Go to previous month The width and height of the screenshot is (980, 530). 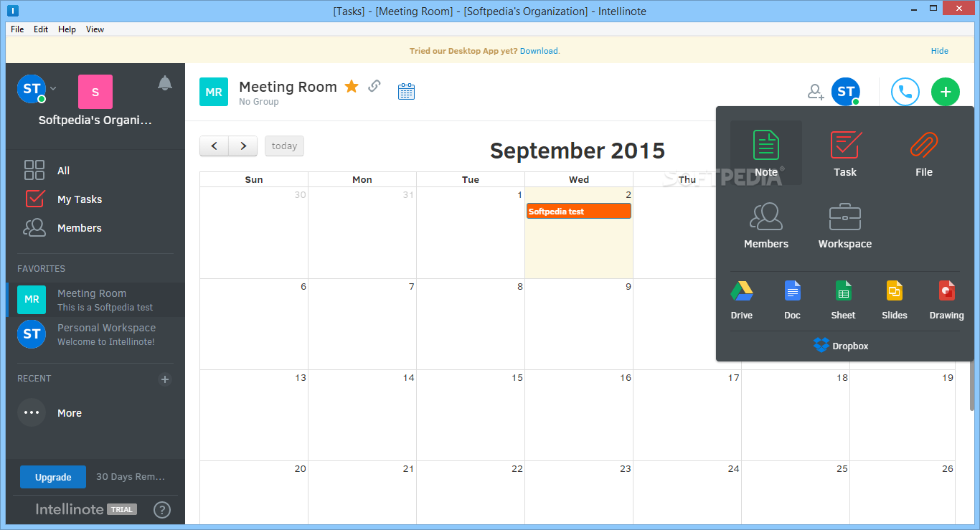[214, 146]
